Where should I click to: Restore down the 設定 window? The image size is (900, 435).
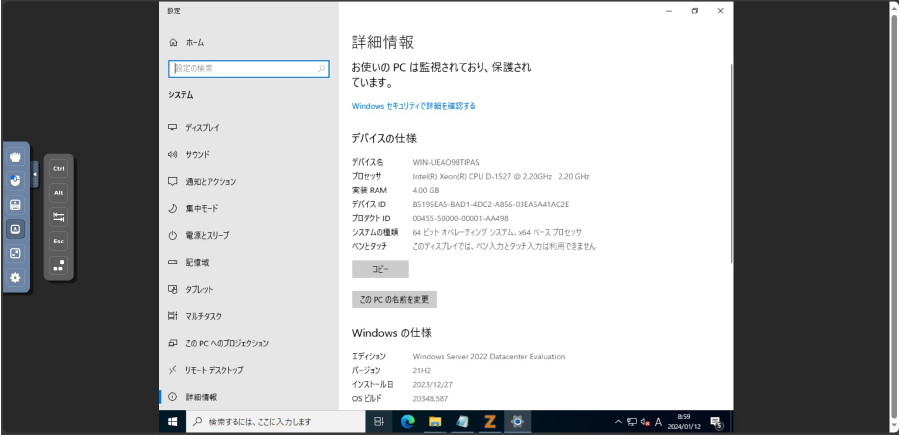click(x=695, y=11)
